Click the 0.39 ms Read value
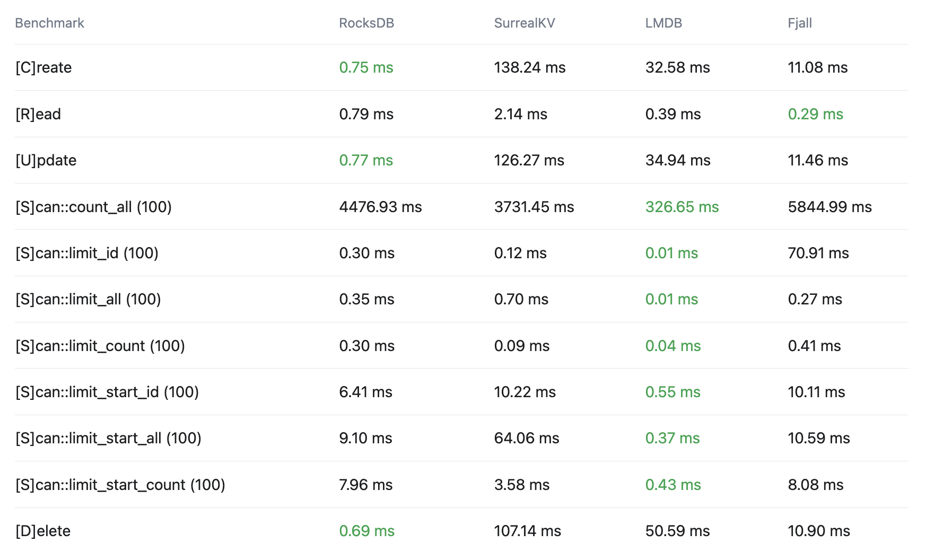Viewport: 926px width, 560px height. (673, 114)
